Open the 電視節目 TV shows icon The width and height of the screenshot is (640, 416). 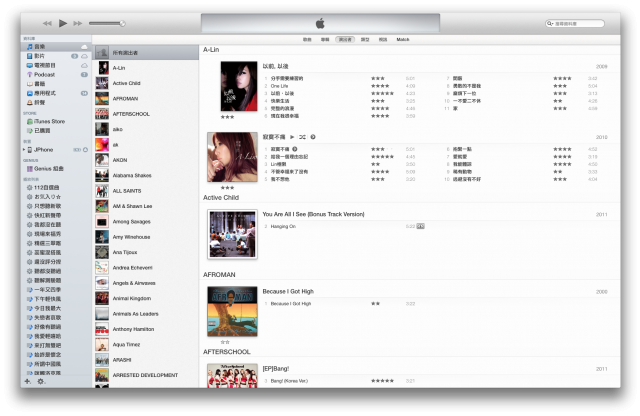29,65
